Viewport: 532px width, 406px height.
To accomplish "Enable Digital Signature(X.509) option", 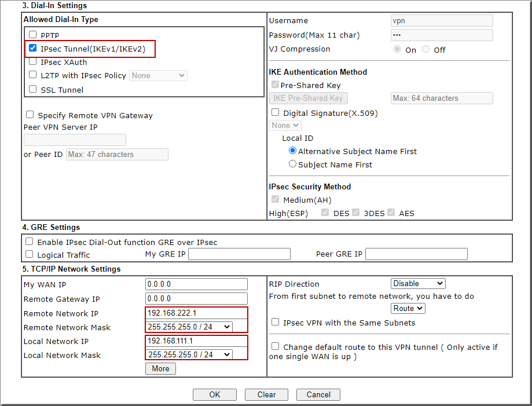I will 276,112.
